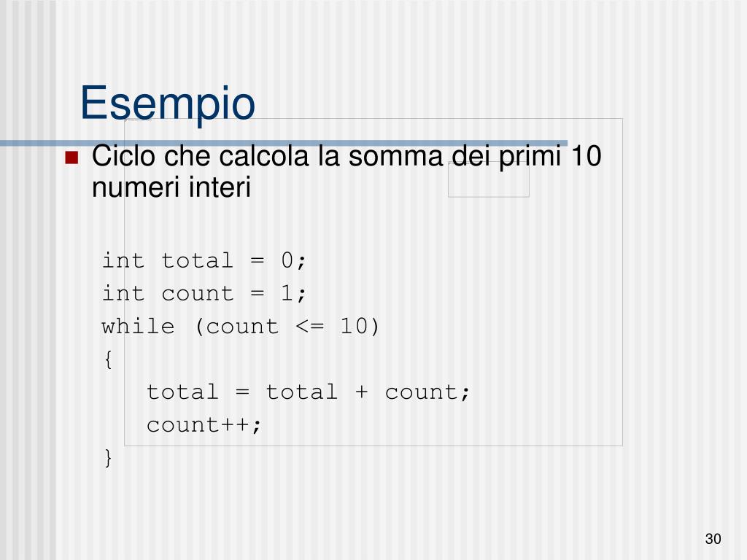Image resolution: width=747 pixels, height=560 pixels.
Task: Click the opening curly brace
Action: click(x=108, y=359)
